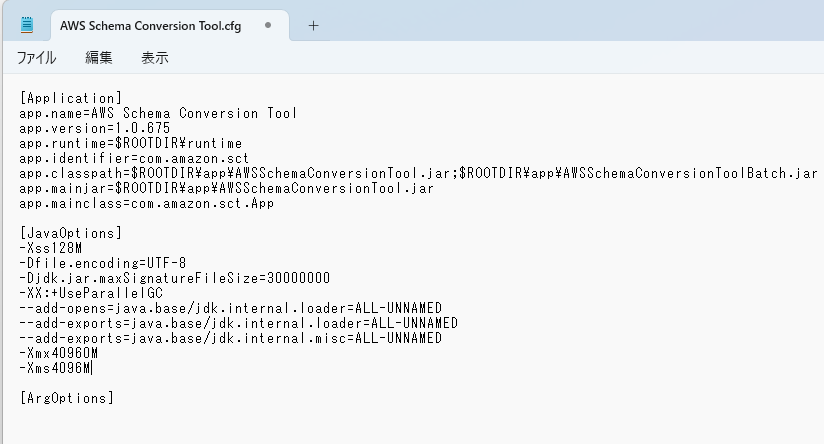Click the -Xss128M line
824x444 pixels.
pyautogui.click(x=51, y=248)
